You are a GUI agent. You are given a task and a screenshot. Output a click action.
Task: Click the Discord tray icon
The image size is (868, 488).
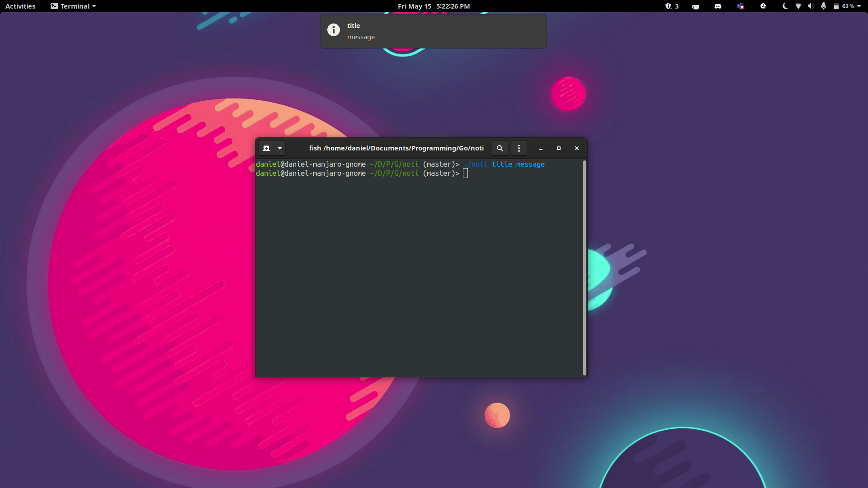[x=718, y=6]
